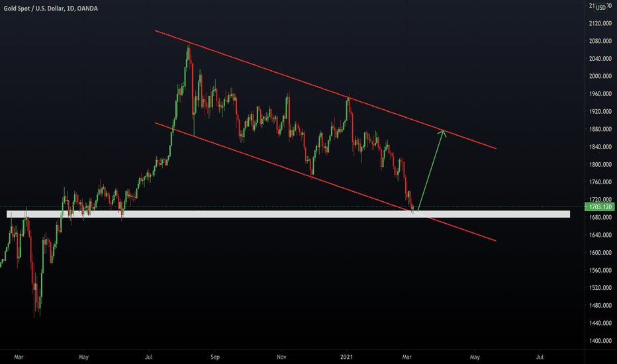Screen dimensions: 617x364
Task: Click the 1920.000 price axis label
Action: coord(600,111)
